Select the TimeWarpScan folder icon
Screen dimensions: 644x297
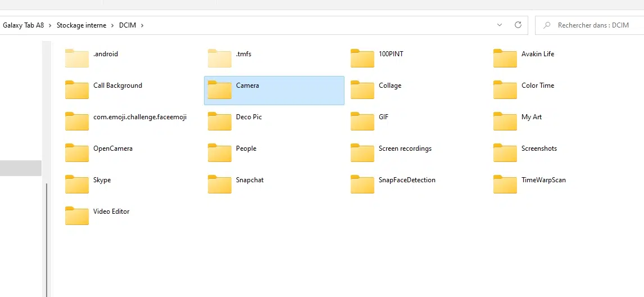(x=505, y=184)
